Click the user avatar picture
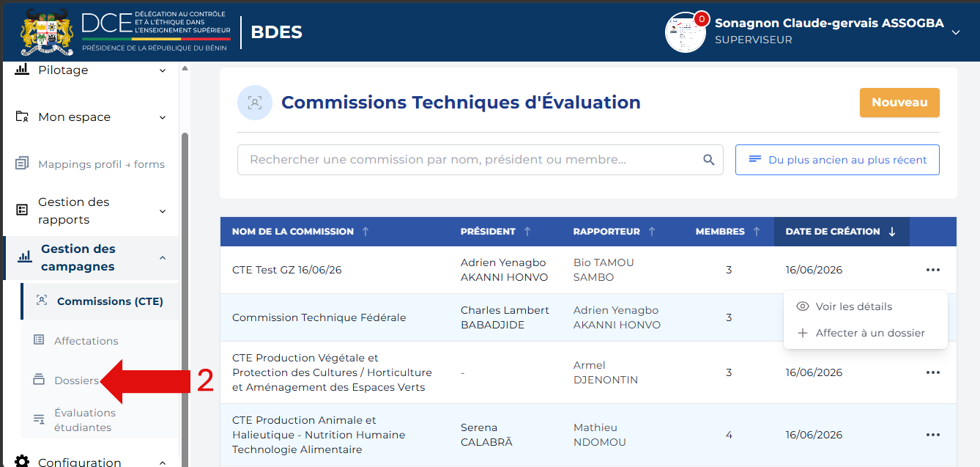The width and height of the screenshot is (980, 467). [x=685, y=32]
